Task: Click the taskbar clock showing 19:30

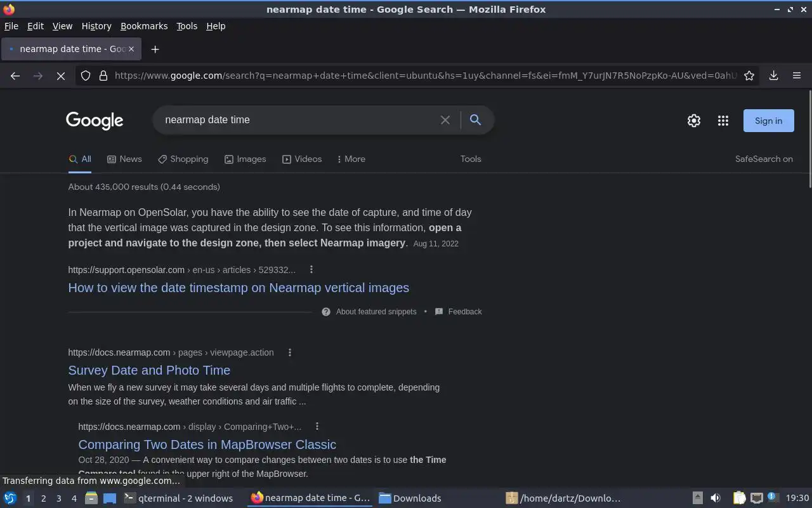Action: (x=797, y=498)
